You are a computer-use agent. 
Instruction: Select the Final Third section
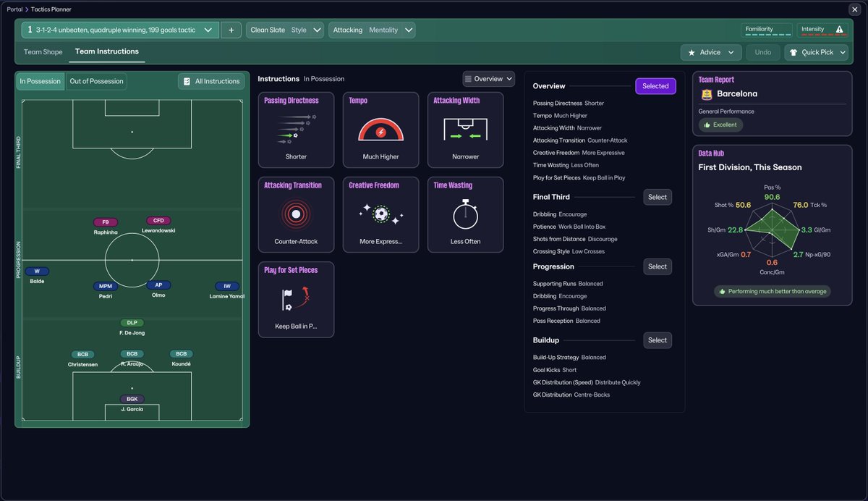658,197
